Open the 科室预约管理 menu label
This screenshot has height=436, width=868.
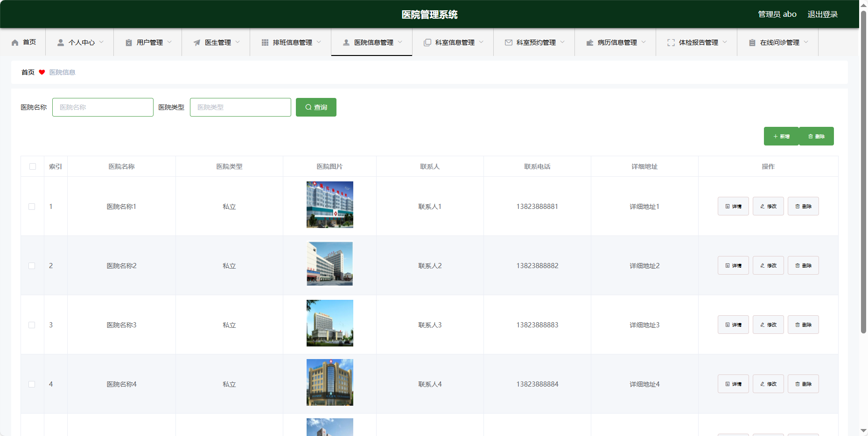[x=536, y=42]
